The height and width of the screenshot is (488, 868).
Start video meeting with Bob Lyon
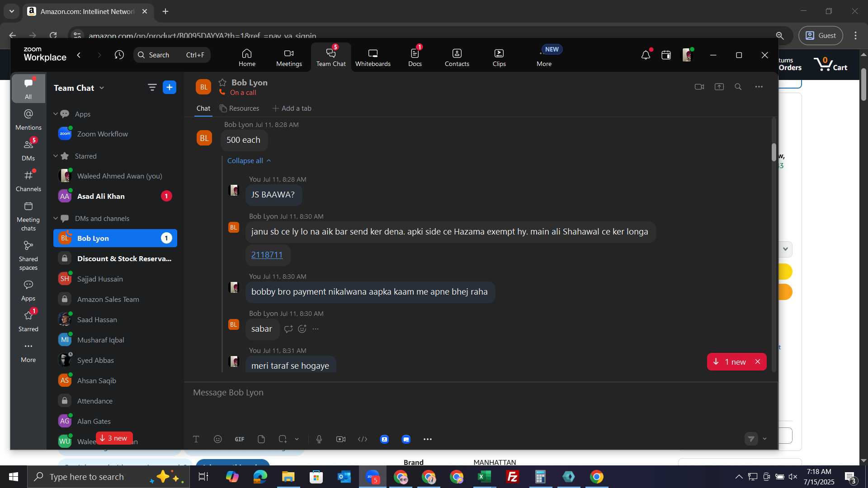click(699, 87)
